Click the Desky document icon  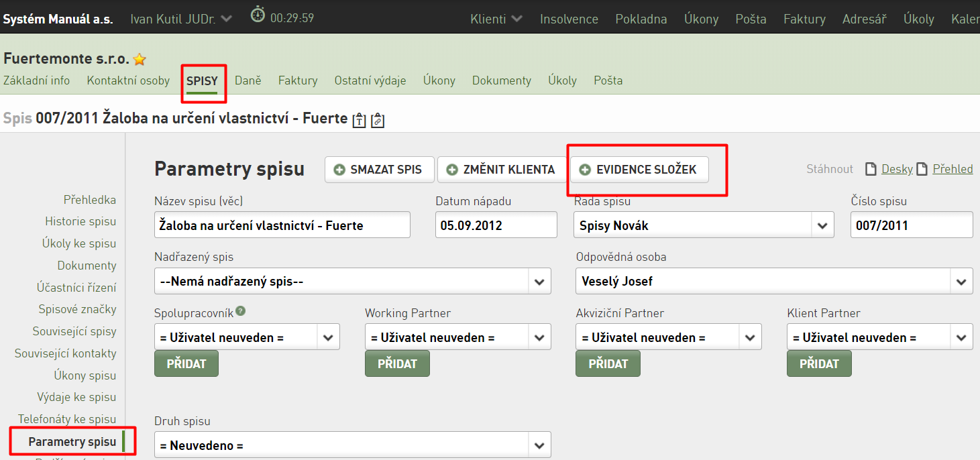tap(871, 169)
